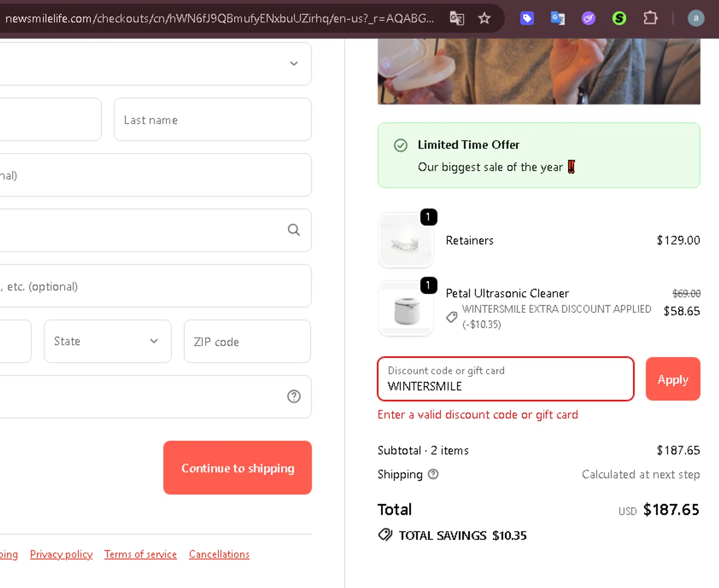Image resolution: width=719 pixels, height=588 pixels.
Task: Click 'WINTERSMILE EXTRA DISCOUNT APPLIED' text
Action: pyautogui.click(x=557, y=309)
